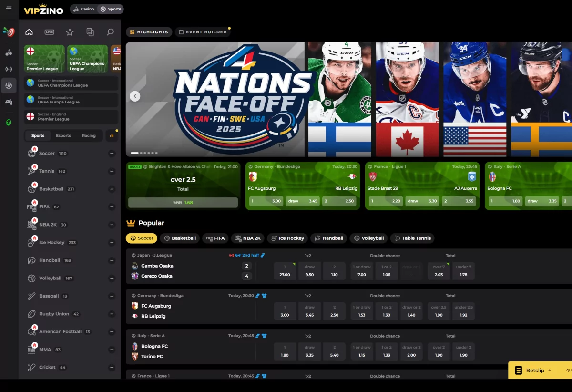Image resolution: width=572 pixels, height=392 pixels.
Task: Filter Popular by NBA 2K
Action: click(247, 238)
